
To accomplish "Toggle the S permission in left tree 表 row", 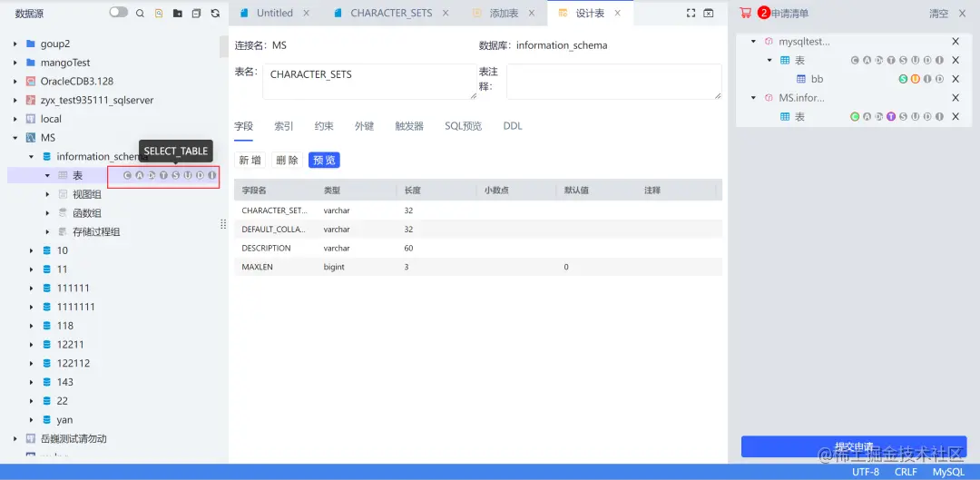I will (x=176, y=176).
